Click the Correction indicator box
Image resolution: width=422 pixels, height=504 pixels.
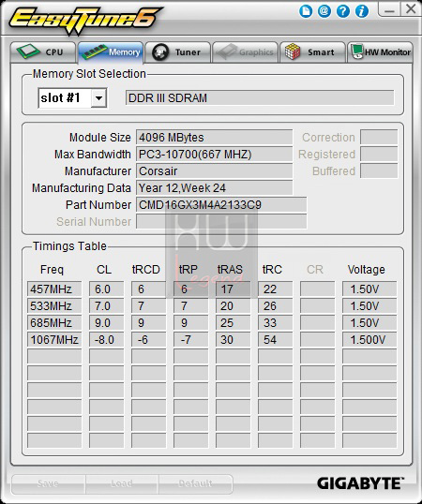tap(379, 138)
